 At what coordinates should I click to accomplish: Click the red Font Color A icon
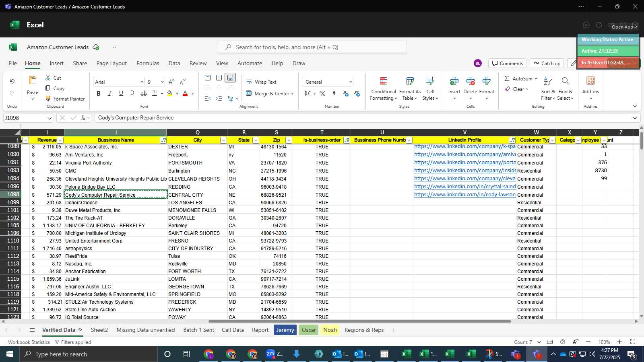(185, 93)
